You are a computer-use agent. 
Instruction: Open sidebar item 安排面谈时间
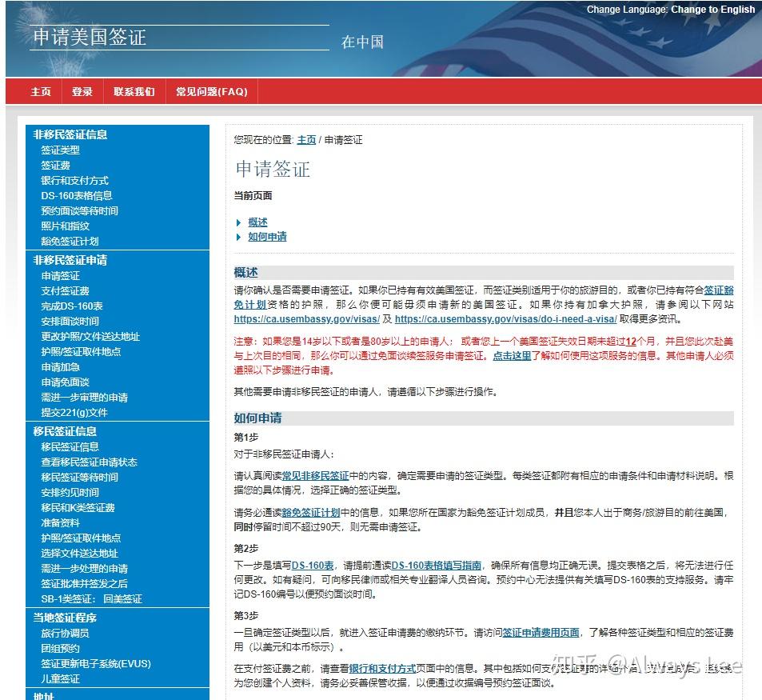coord(70,322)
